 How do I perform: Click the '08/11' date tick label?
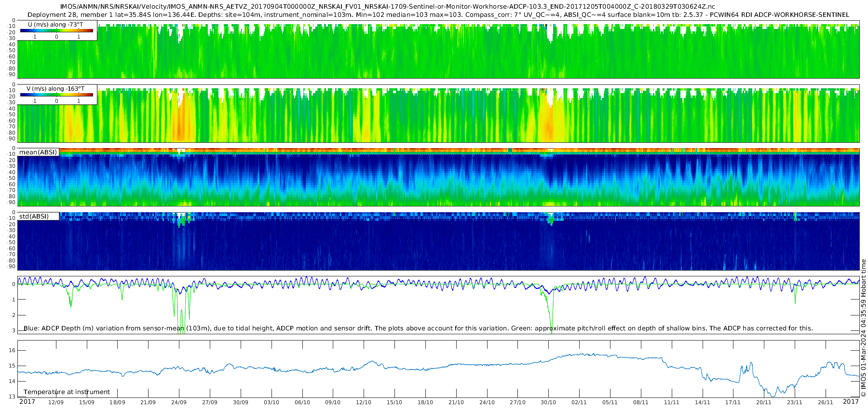[x=641, y=402]
